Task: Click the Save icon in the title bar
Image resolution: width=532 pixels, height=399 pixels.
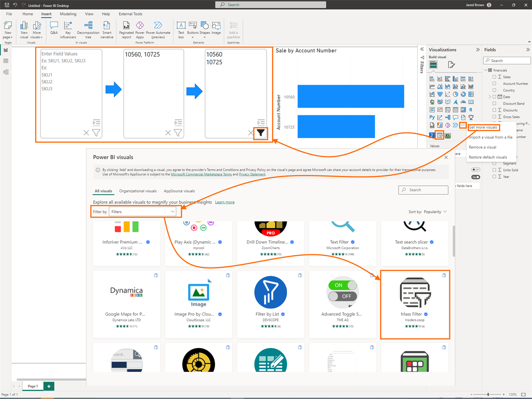Action: click(7, 4)
